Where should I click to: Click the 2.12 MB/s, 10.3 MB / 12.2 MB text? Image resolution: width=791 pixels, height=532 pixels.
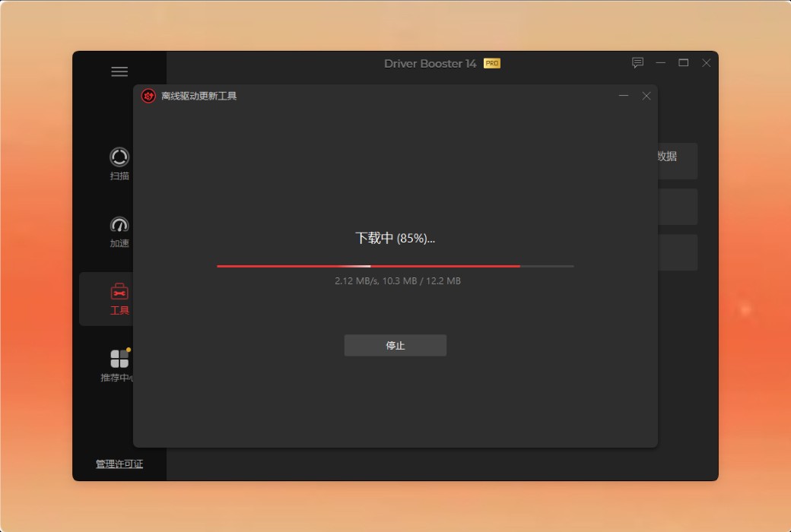tap(398, 281)
